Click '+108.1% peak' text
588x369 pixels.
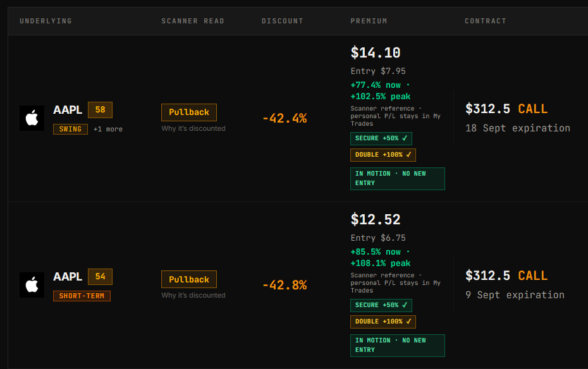[381, 263]
